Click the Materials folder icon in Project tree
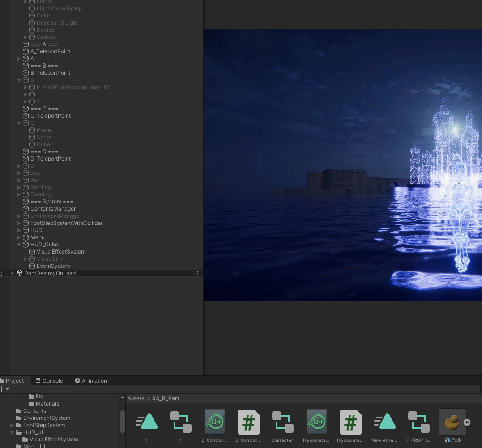Screen dimensions: 482x448 (31, 404)
